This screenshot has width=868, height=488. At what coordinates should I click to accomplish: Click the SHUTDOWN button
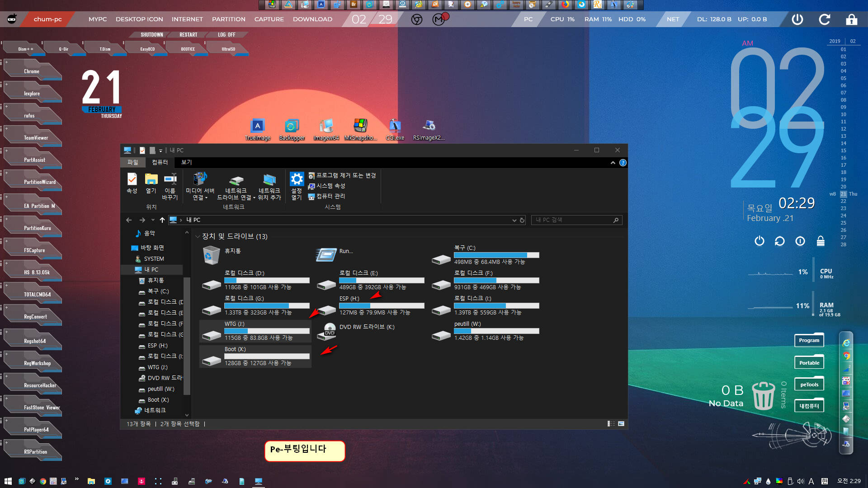[x=151, y=35]
